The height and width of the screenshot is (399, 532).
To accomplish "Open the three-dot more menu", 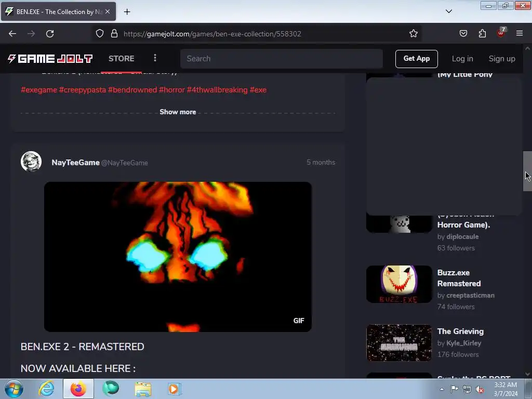I will [x=155, y=58].
